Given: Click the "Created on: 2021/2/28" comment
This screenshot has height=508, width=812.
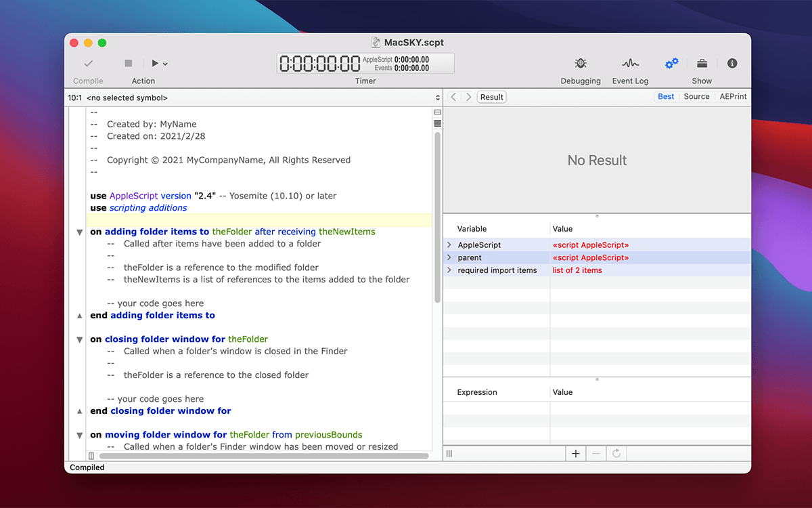Looking at the screenshot, I should [x=148, y=136].
